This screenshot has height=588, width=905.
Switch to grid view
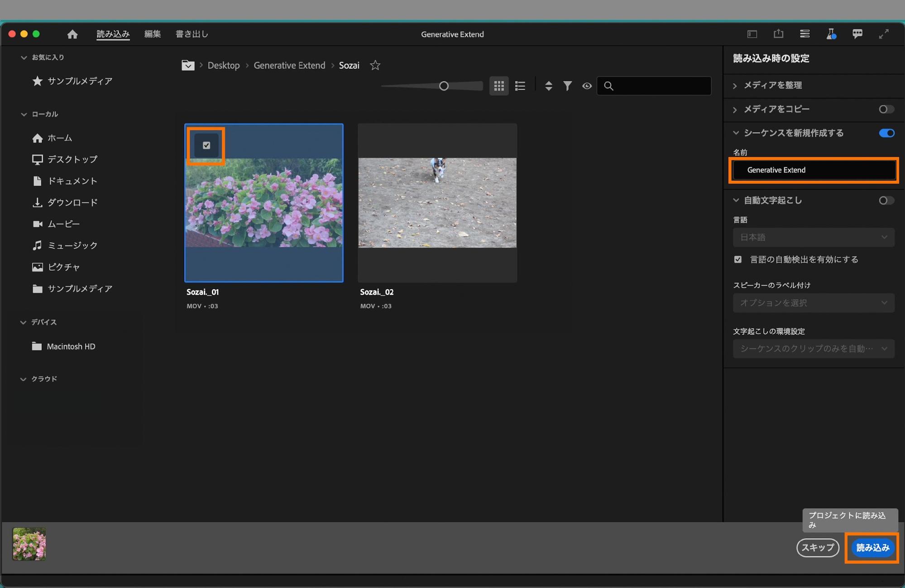pos(499,86)
